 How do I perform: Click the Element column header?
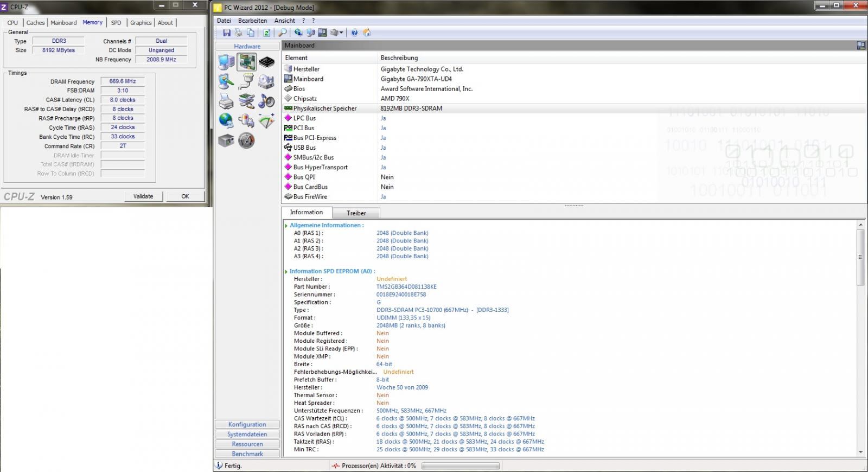coord(329,58)
